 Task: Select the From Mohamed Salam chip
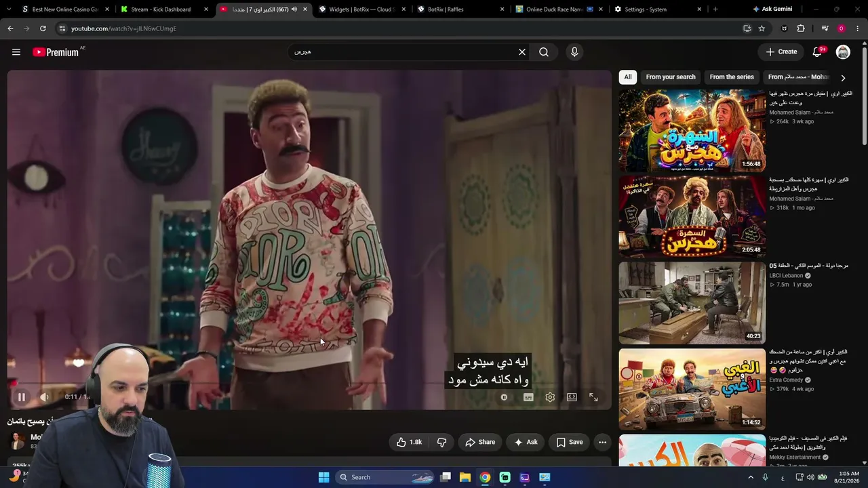(x=799, y=77)
